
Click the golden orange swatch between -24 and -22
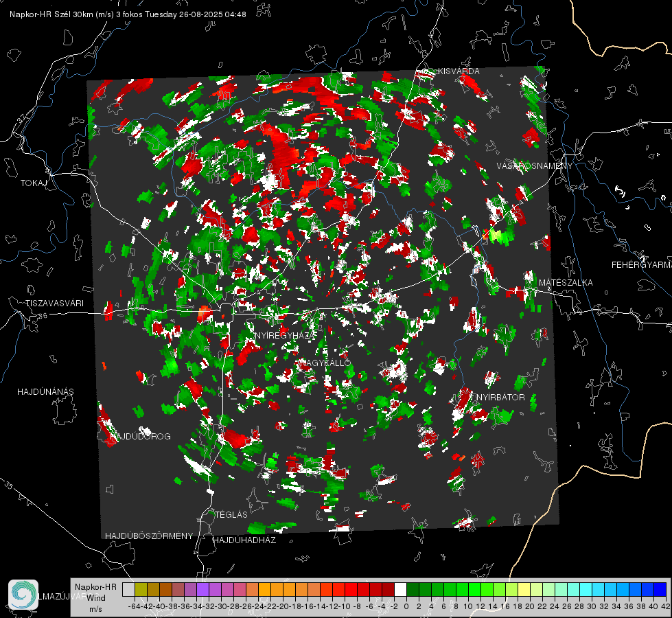[264, 590]
